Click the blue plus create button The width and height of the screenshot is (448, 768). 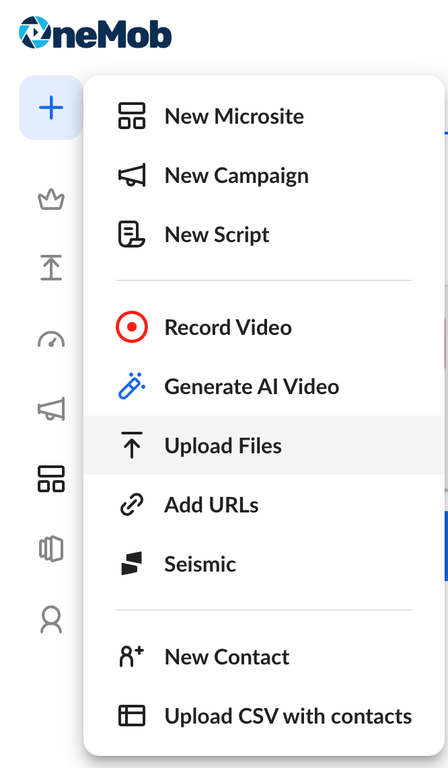coord(51,108)
